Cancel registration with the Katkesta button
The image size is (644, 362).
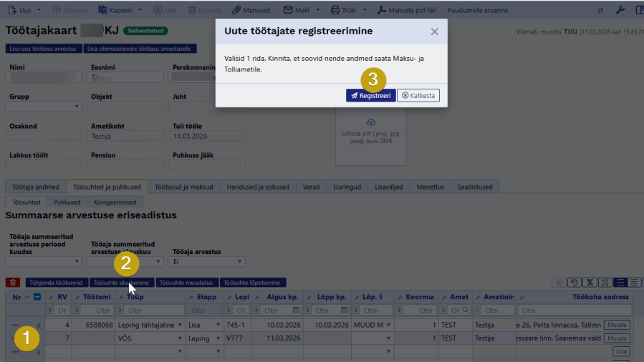(418, 95)
